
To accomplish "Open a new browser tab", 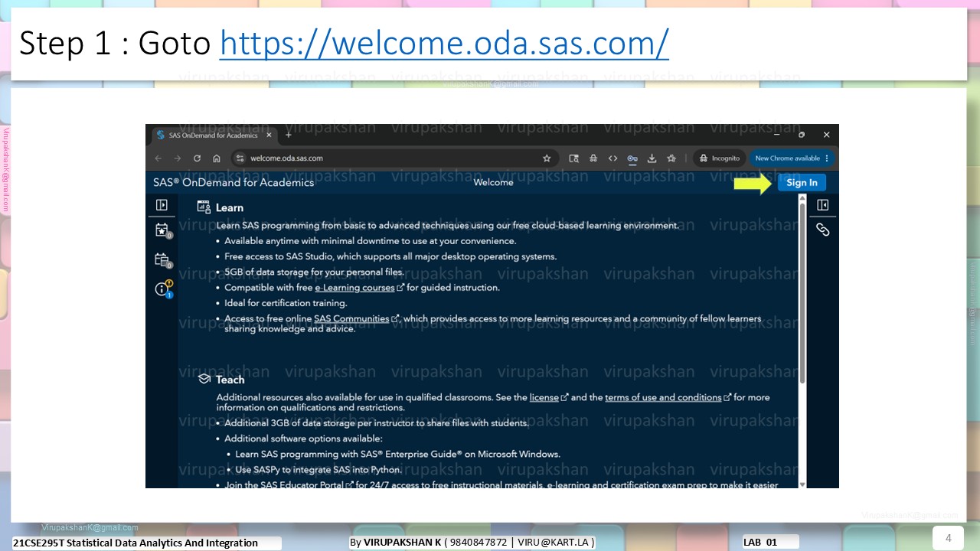I will tap(289, 135).
